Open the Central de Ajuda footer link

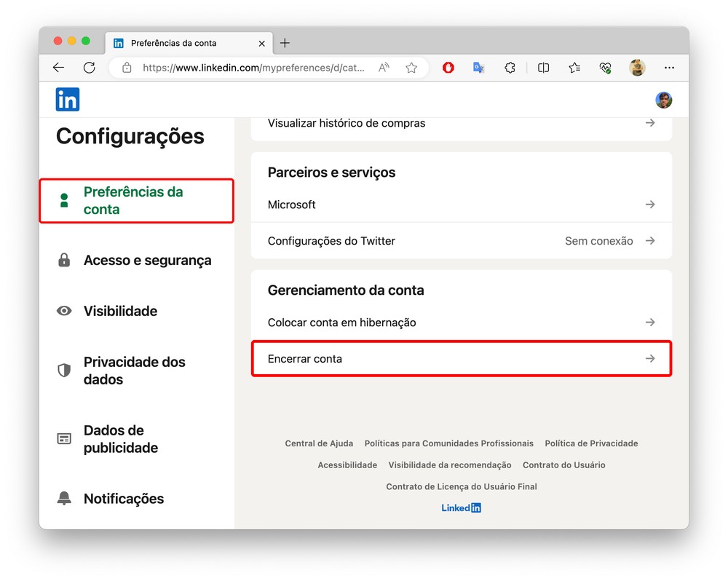point(319,443)
